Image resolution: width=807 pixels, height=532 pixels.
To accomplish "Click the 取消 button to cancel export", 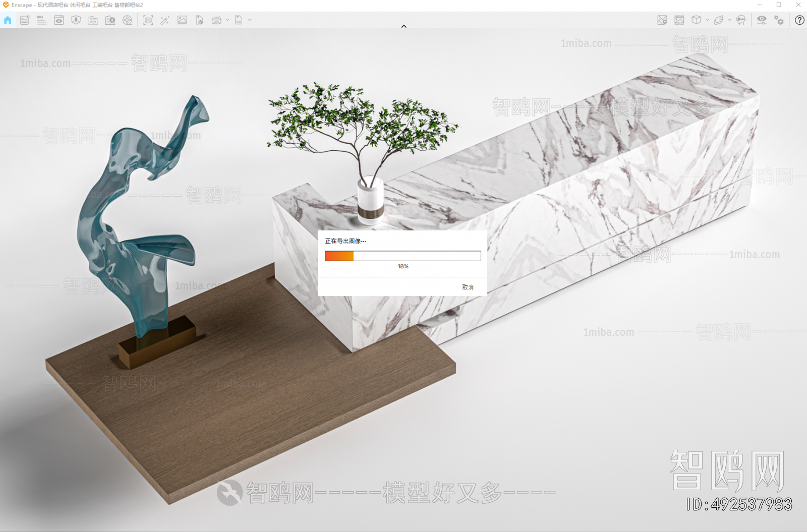I will click(468, 286).
